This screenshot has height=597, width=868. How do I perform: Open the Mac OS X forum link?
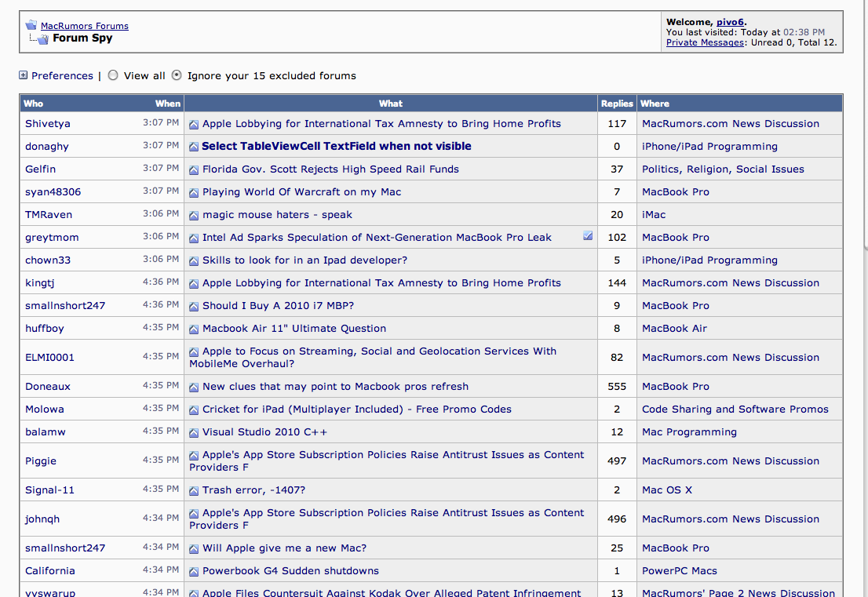667,490
